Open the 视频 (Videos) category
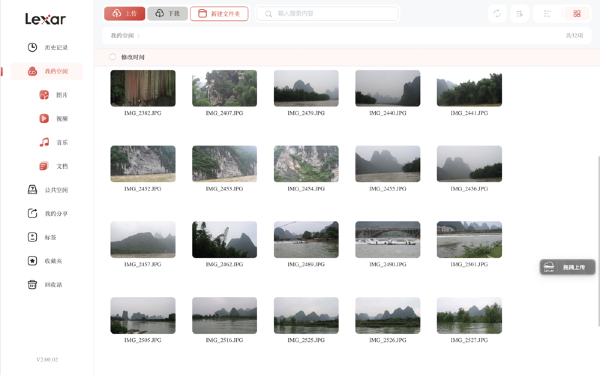600x375 pixels. [x=54, y=119]
